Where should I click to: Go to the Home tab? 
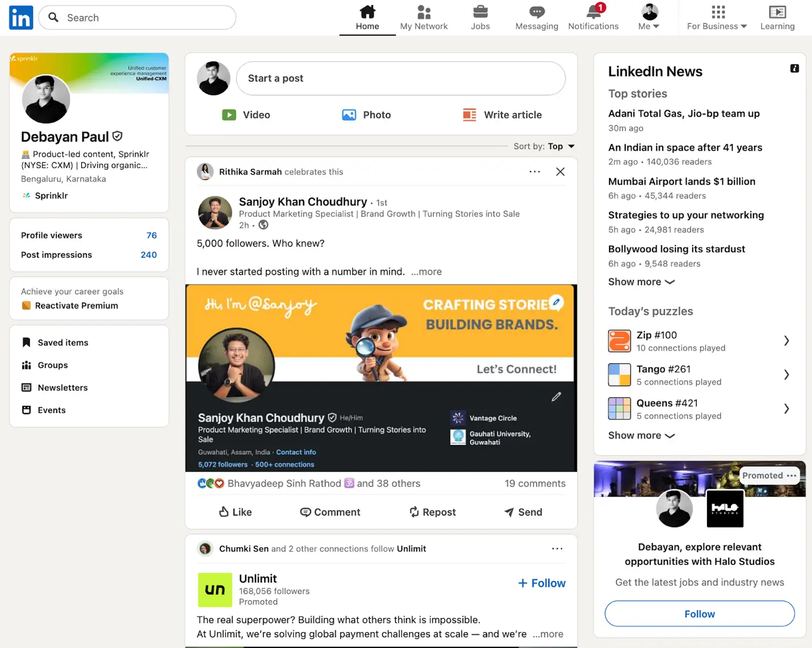(x=367, y=18)
